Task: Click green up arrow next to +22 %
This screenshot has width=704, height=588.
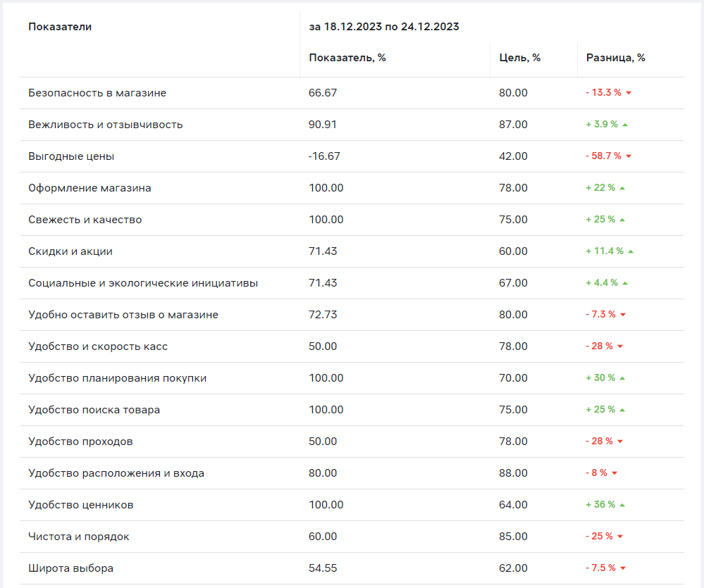Action: [622, 188]
